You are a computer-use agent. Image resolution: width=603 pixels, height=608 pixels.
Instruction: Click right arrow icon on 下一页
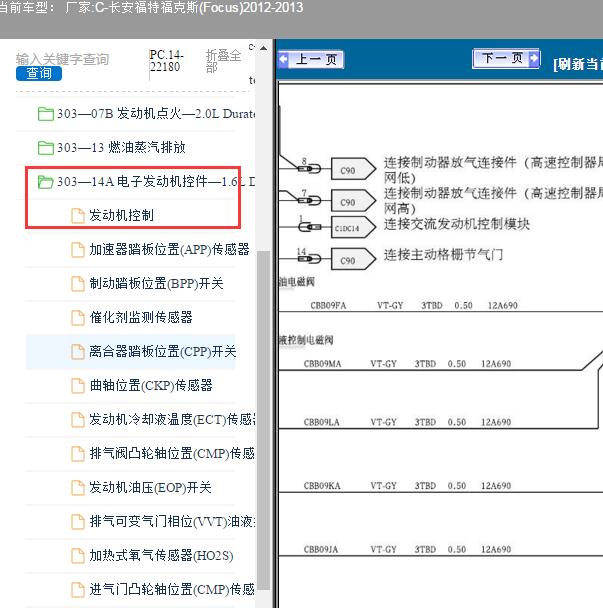[535, 59]
